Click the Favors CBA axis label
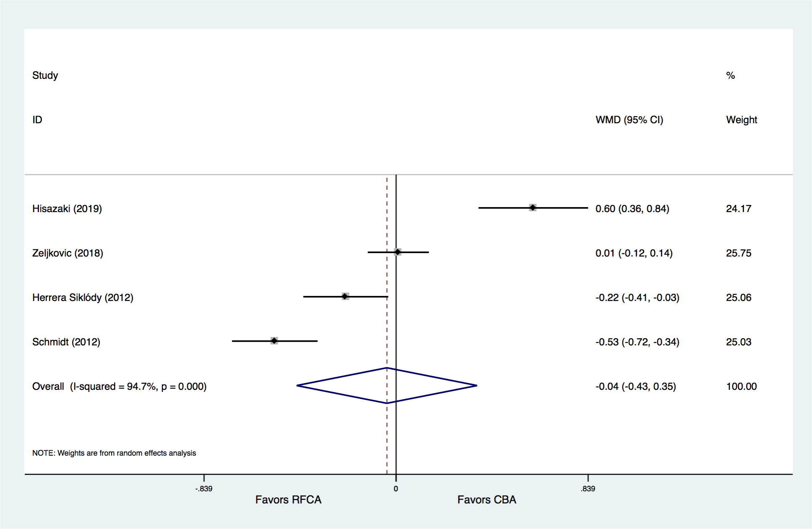 pyautogui.click(x=487, y=500)
